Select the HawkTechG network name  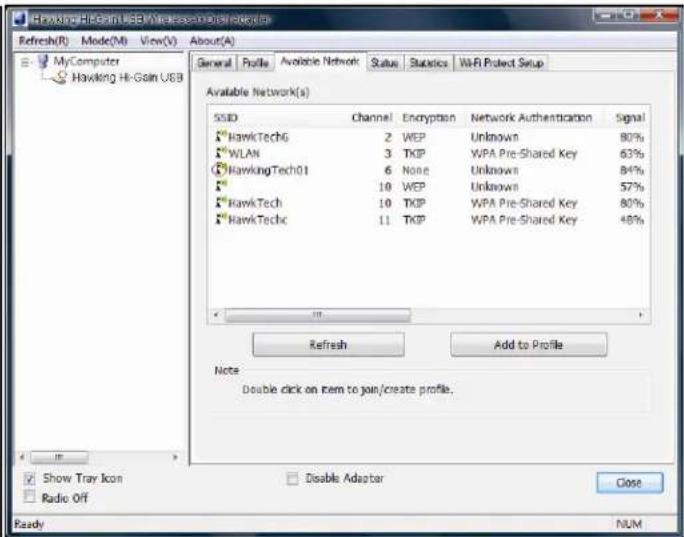(258, 137)
